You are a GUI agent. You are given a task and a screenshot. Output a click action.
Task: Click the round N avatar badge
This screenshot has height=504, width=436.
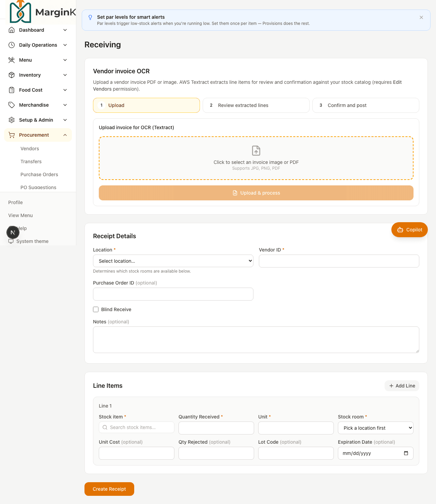pos(13,232)
